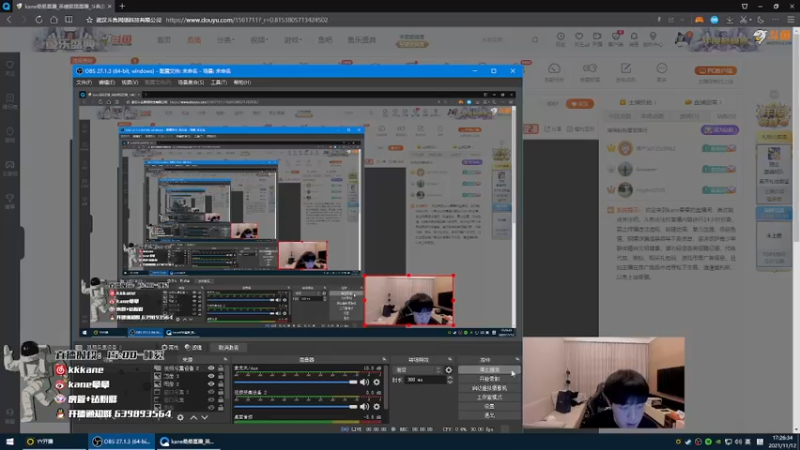Open Douyu watch history clock icon
The image size is (800, 450).
coord(560,37)
